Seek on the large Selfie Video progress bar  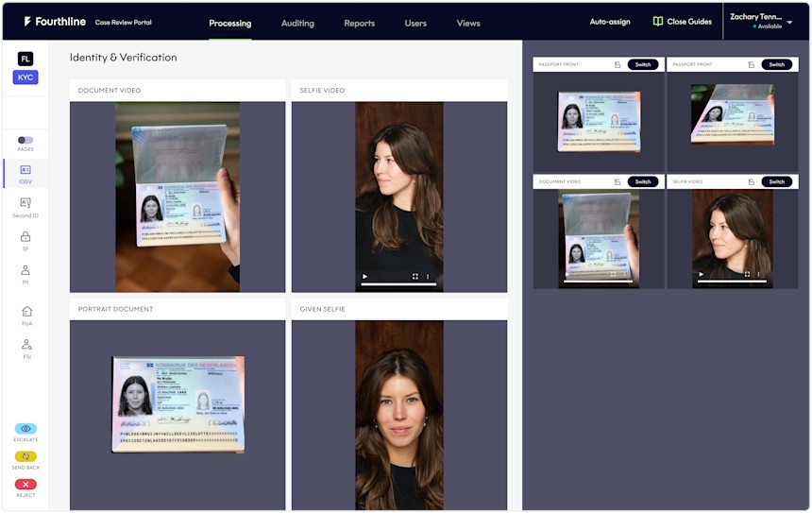pyautogui.click(x=398, y=284)
